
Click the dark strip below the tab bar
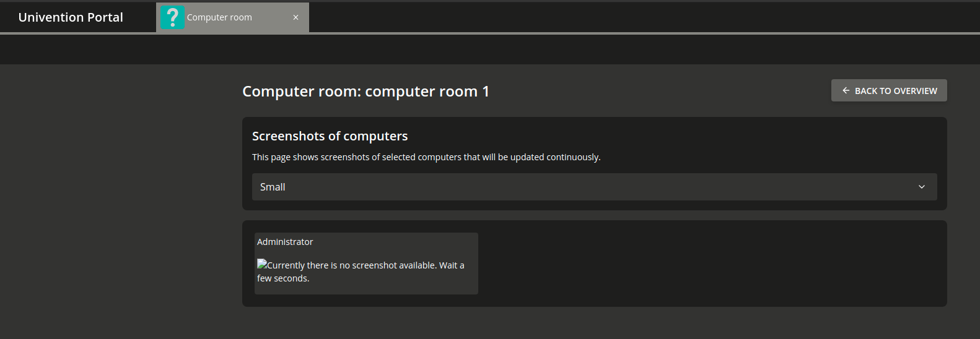pos(489,49)
